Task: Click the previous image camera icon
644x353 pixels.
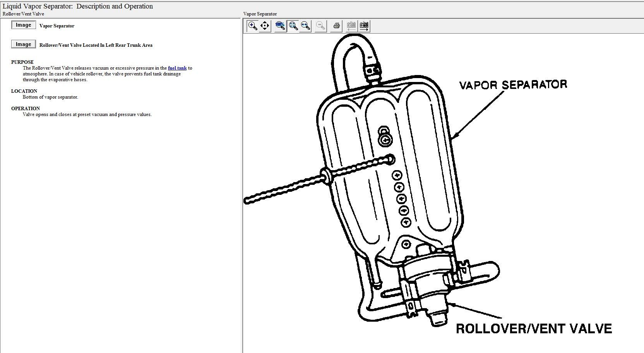Action: pos(351,26)
